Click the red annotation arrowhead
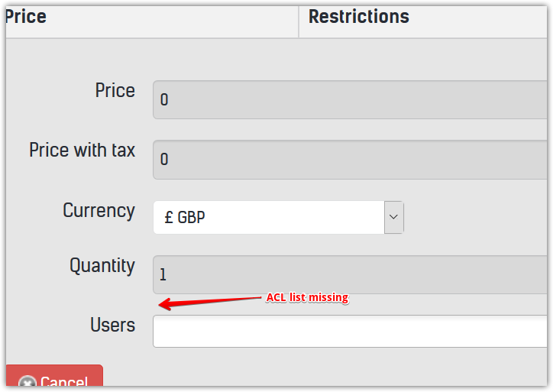553x392 pixels. coord(163,306)
